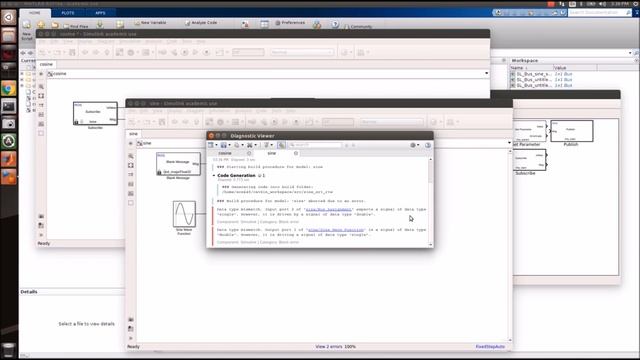Open the Sine Wave Function link in second error

pyautogui.click(x=336, y=230)
